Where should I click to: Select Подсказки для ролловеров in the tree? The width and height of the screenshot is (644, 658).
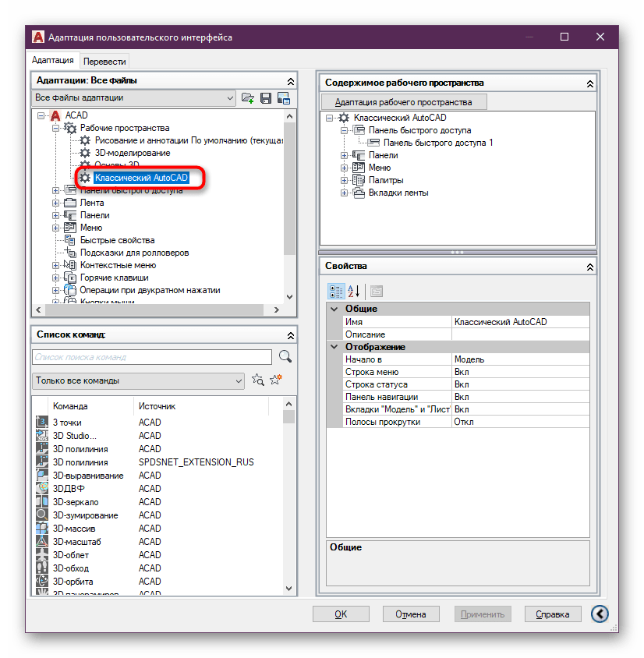[x=134, y=253]
